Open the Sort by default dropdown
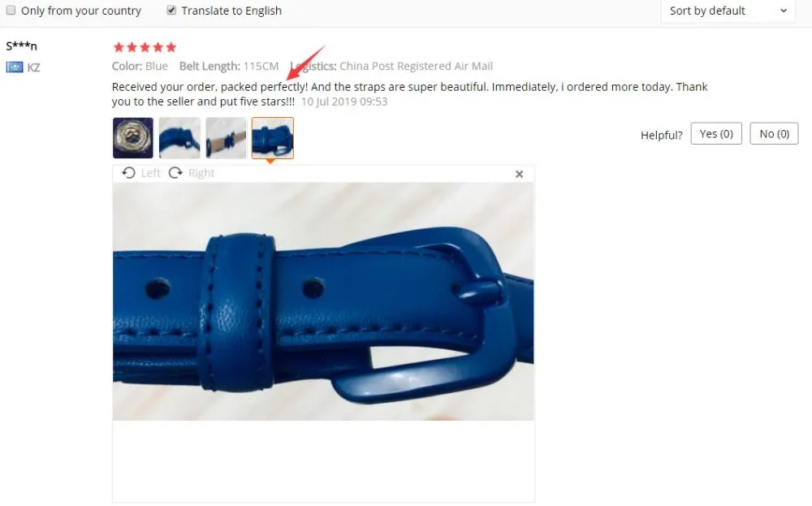Image resolution: width=812 pixels, height=506 pixels. click(x=728, y=11)
